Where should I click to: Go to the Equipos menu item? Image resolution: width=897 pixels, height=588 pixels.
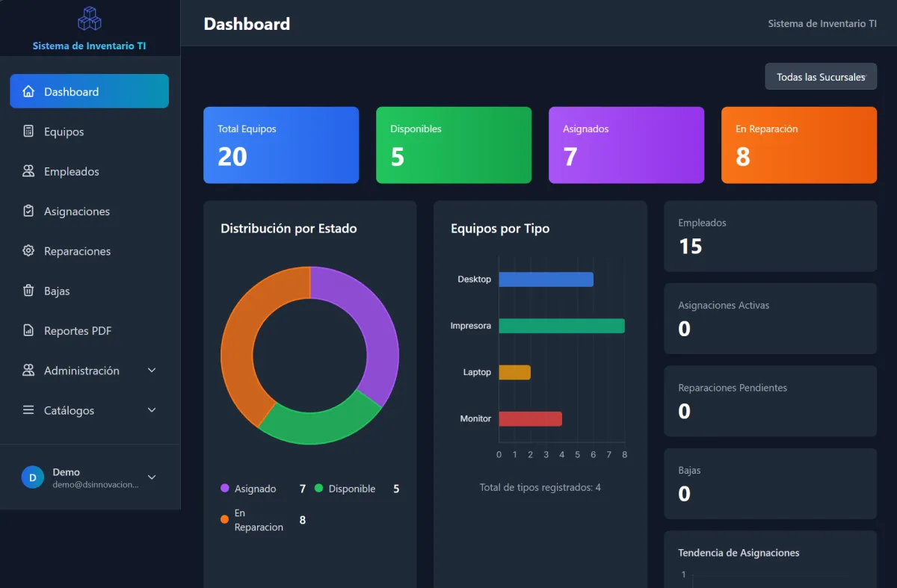point(89,131)
